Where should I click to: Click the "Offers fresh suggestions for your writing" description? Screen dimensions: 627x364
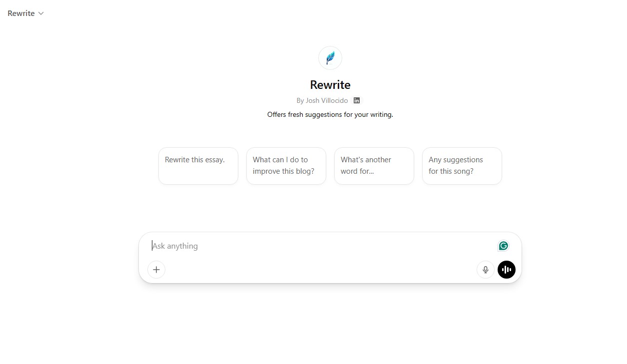pos(330,114)
